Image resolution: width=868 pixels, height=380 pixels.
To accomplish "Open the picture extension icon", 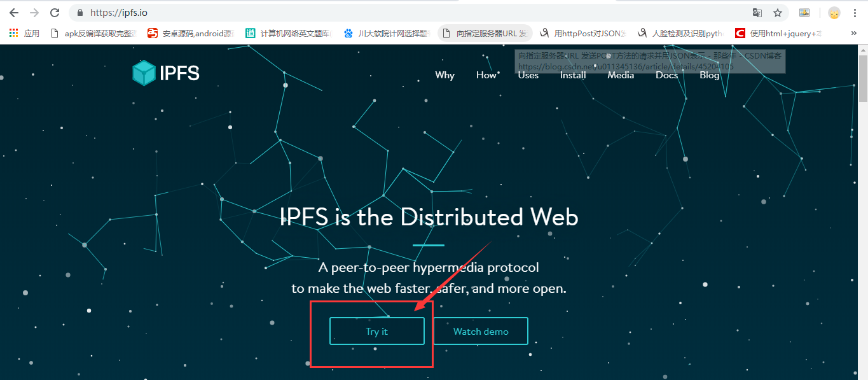I will (x=804, y=13).
